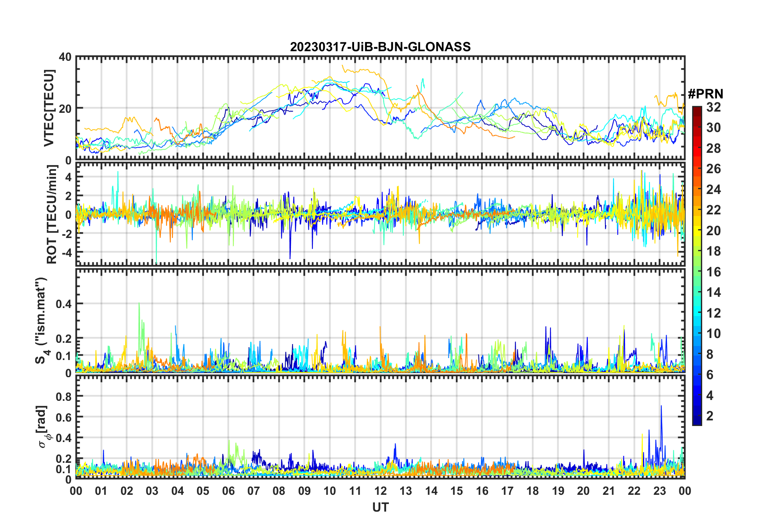Click the S4 ("ism.mat") y-axis label
Screen dimensions: 761x532
(x=41, y=321)
